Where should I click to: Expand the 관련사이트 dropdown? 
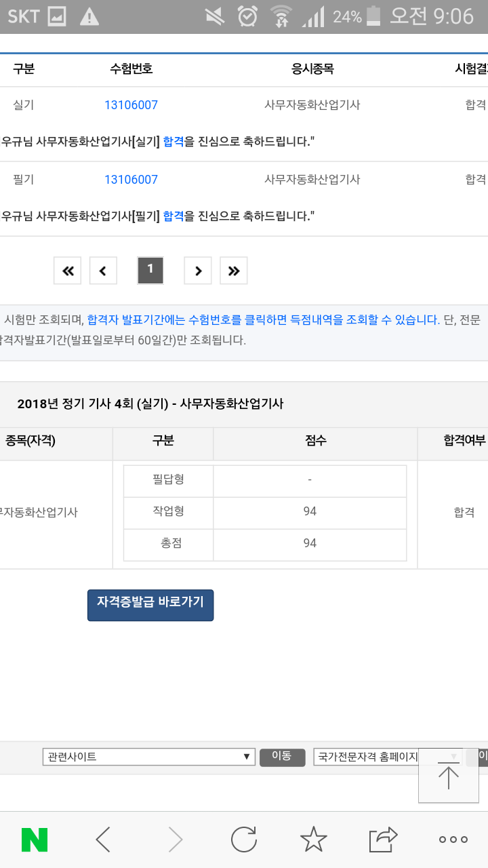tap(148, 757)
